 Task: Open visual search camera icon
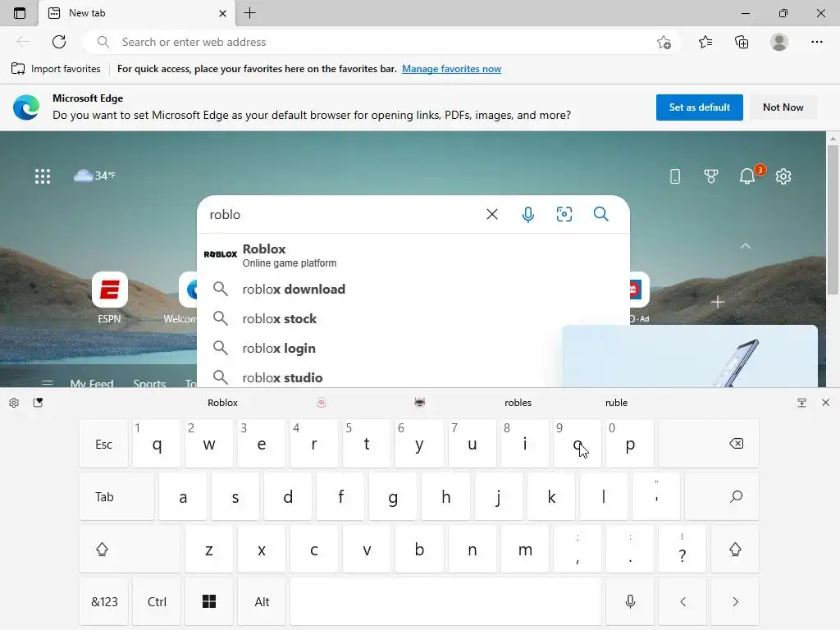pyautogui.click(x=564, y=214)
